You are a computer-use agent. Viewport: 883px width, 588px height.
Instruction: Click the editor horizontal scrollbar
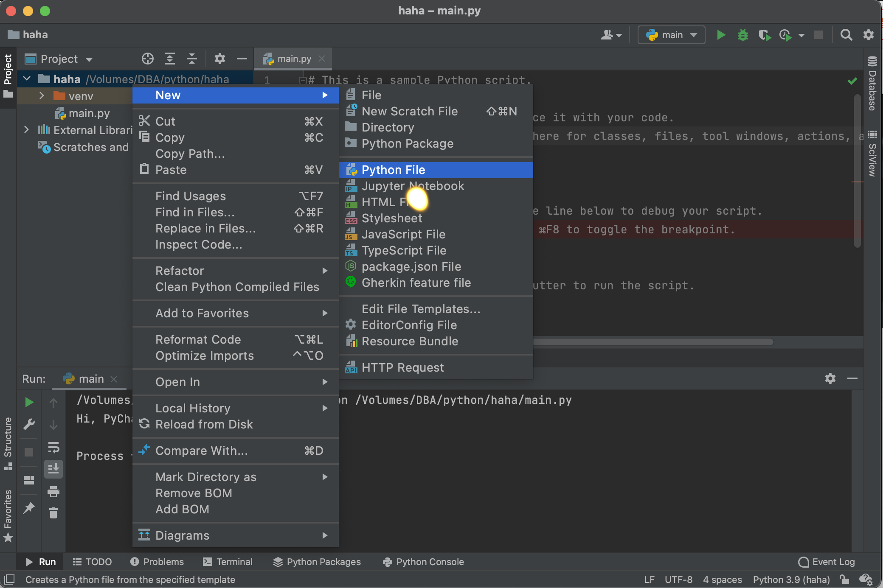click(653, 342)
